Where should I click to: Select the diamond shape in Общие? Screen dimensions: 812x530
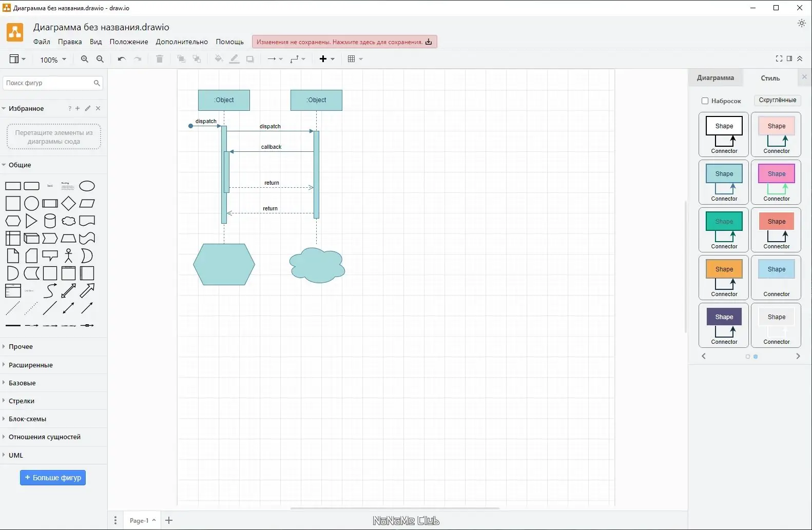coord(68,204)
